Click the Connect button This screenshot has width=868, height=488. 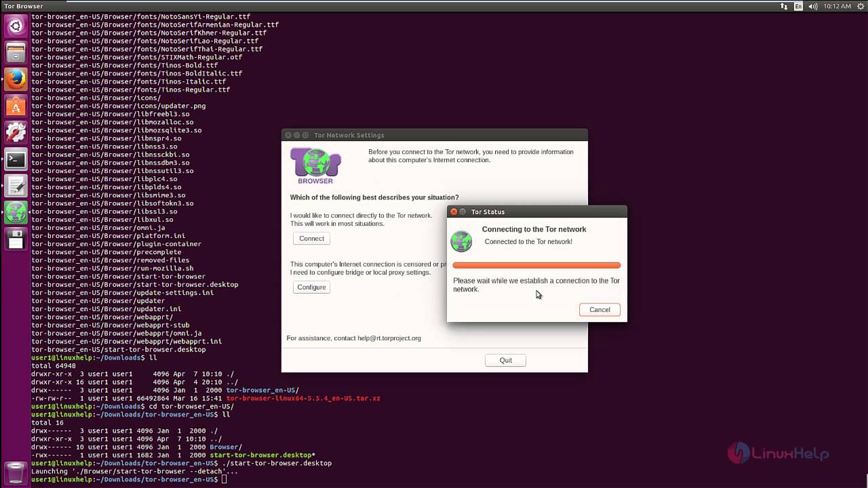click(x=311, y=239)
